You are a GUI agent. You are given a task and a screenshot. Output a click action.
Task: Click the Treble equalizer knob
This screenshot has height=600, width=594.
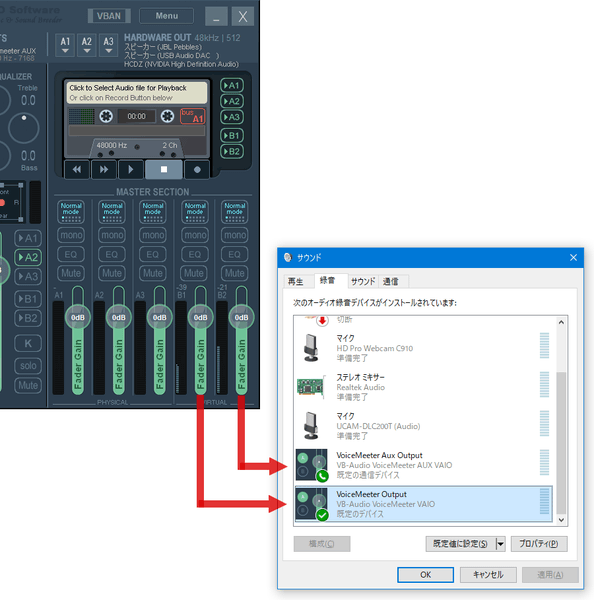[24, 128]
